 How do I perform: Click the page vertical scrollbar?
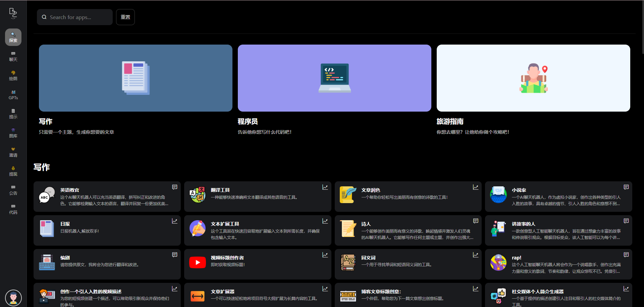pos(642,27)
